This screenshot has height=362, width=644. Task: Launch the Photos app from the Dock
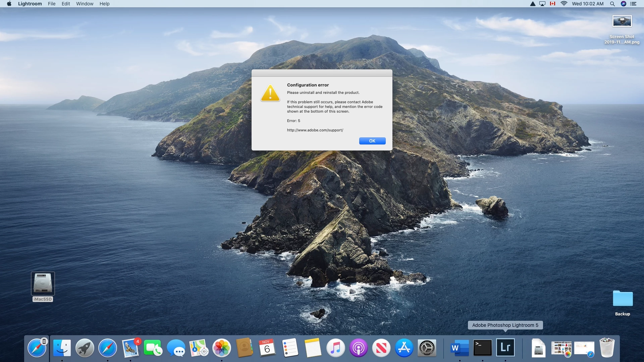click(x=221, y=348)
